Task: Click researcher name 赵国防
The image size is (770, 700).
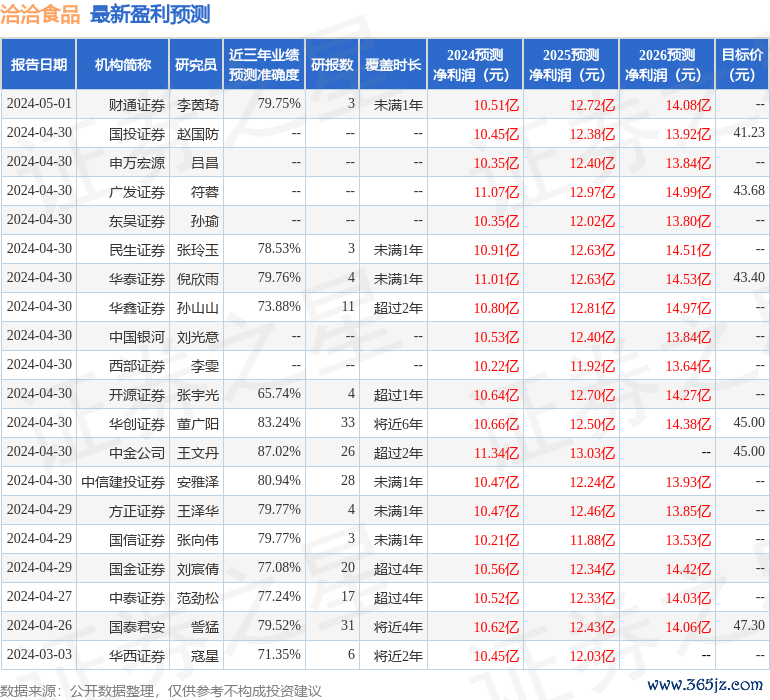Action: coord(197,134)
